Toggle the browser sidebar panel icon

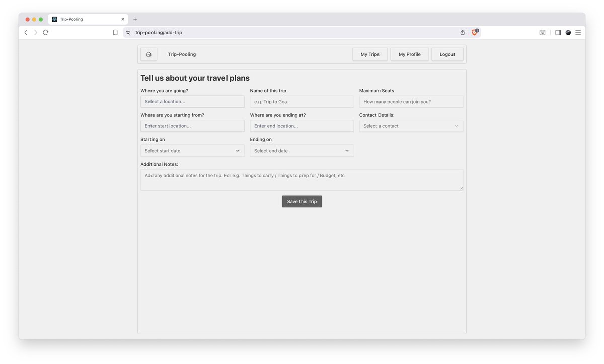[558, 32]
